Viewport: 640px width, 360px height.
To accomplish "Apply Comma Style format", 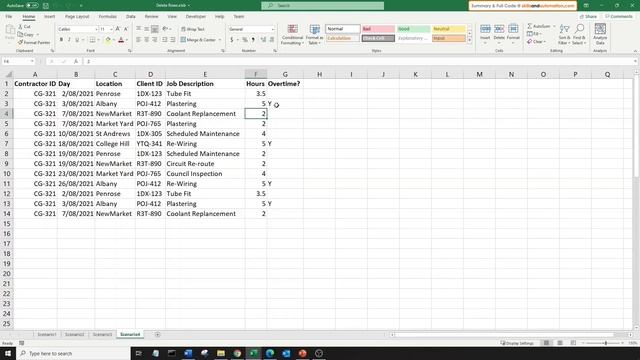I will pos(253,40).
